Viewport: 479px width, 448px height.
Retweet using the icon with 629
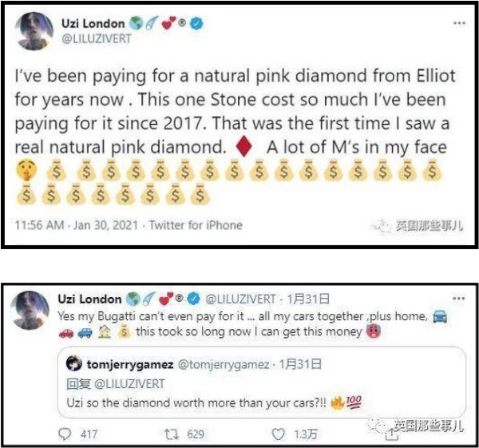[x=172, y=434]
